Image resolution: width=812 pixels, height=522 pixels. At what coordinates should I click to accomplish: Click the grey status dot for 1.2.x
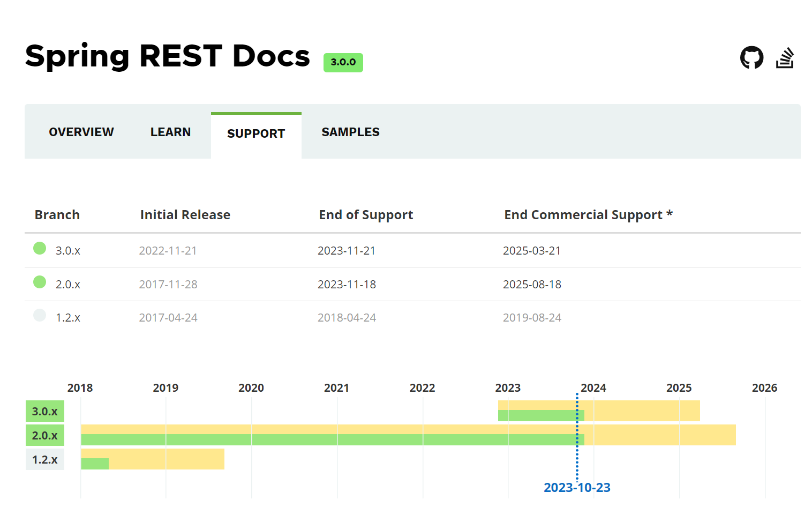40,315
